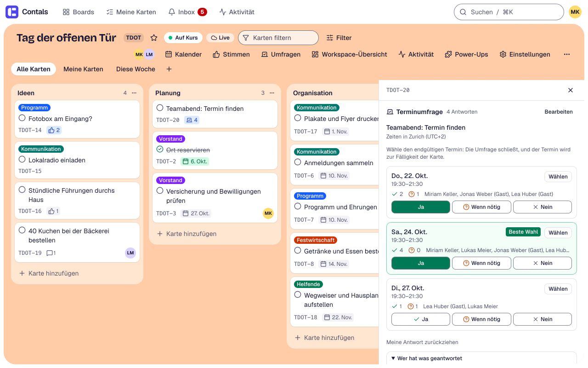588x368 pixels.
Task: Open the board overflow menu with three dots
Action: (566, 54)
